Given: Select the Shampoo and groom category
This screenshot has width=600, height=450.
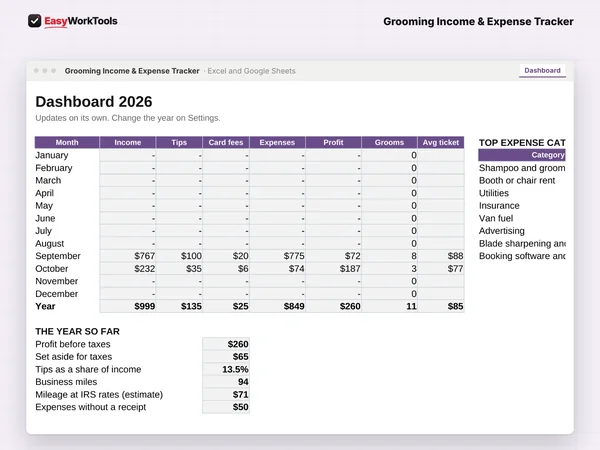Looking at the screenshot, I should 522,168.
